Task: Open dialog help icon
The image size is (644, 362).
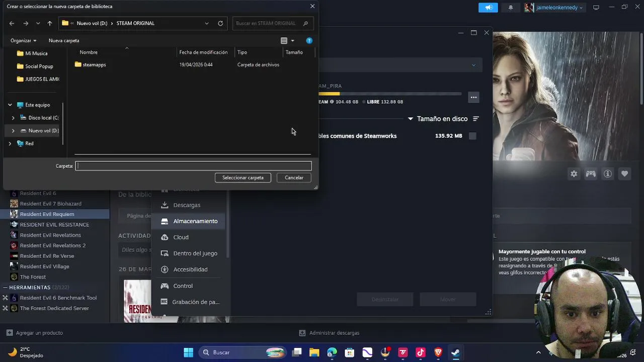Action: point(309,41)
